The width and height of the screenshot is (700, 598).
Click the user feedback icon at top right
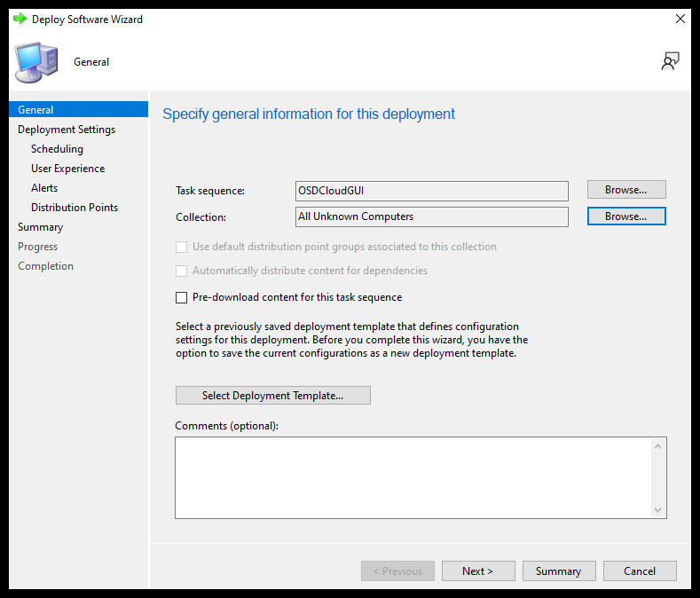pos(670,61)
